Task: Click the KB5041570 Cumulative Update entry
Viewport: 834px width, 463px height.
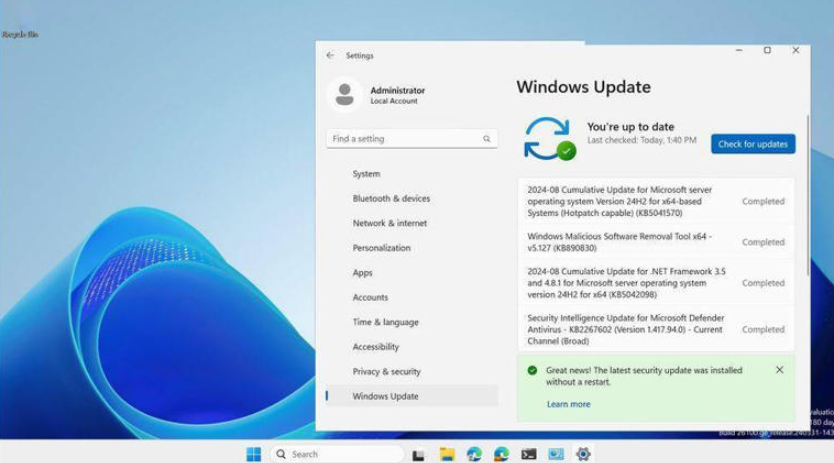Action: tap(656, 202)
